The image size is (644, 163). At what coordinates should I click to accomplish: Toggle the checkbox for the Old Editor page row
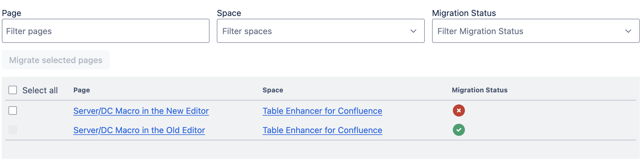13,130
